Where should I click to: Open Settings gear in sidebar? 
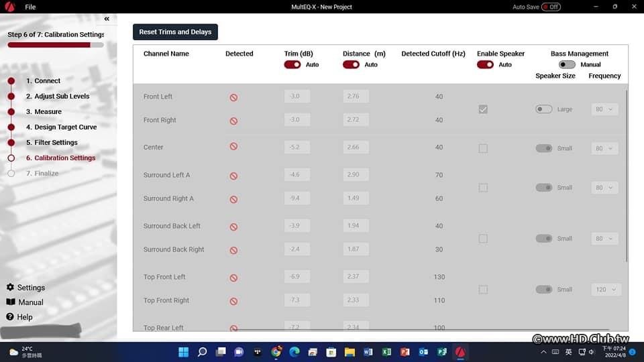point(10,288)
